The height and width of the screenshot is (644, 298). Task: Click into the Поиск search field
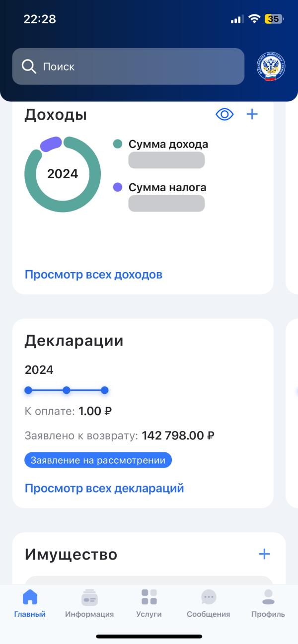pyautogui.click(x=139, y=67)
